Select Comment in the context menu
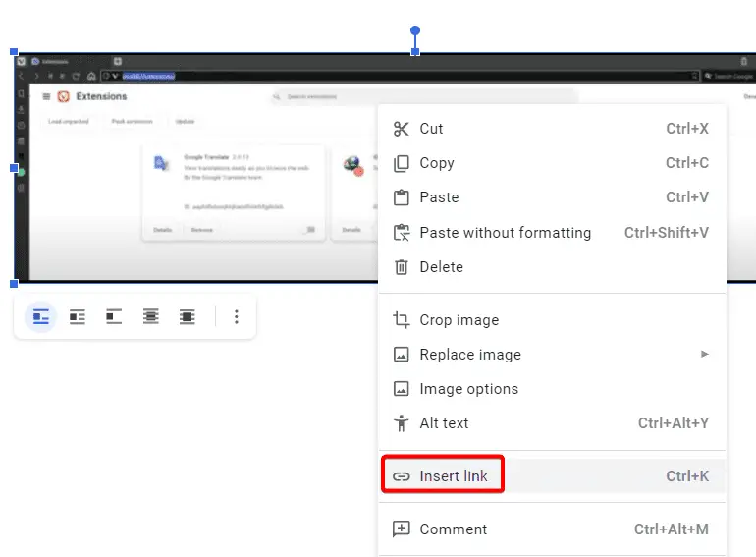 552,529
